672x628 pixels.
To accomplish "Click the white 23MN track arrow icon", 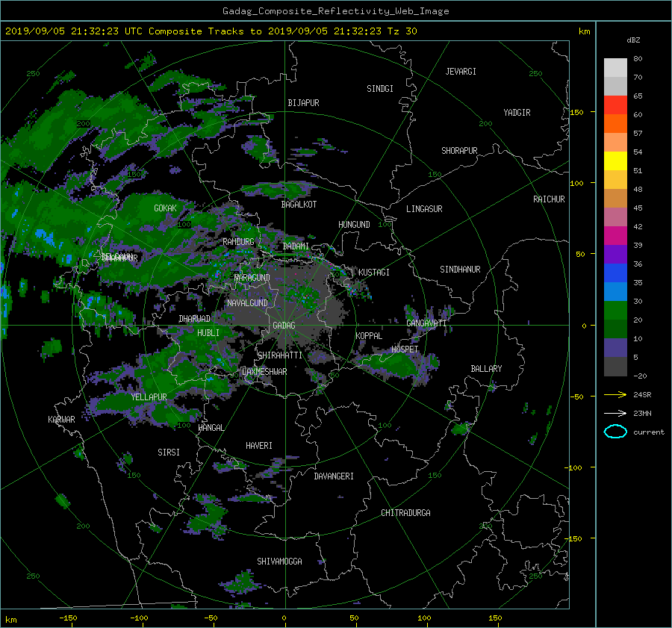I will tap(615, 413).
